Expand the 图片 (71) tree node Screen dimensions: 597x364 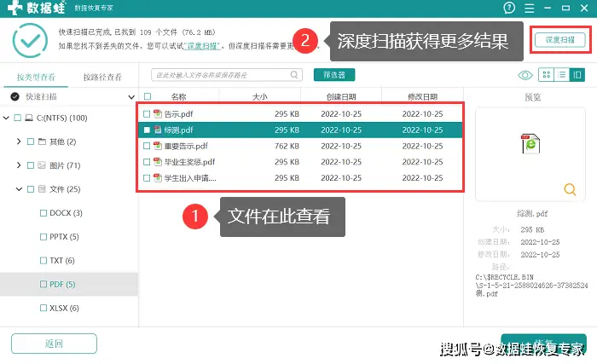point(19,165)
